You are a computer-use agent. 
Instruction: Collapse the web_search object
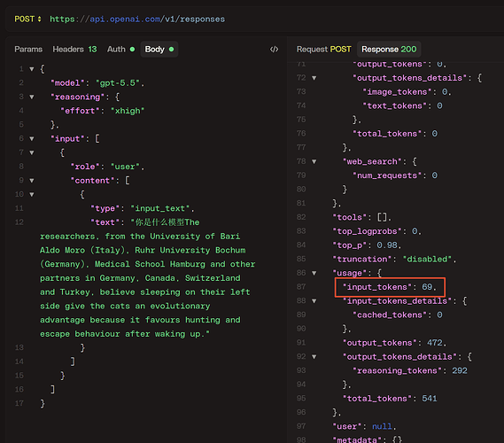click(x=314, y=161)
